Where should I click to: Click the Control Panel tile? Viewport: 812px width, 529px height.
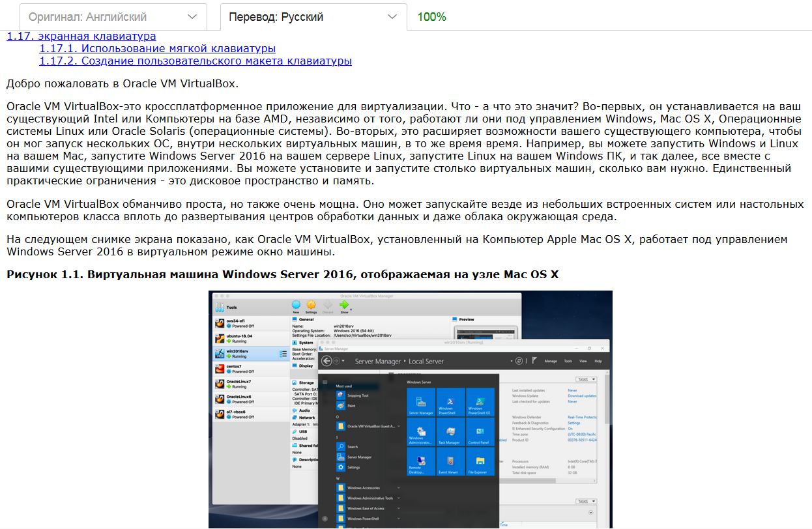[x=480, y=431]
